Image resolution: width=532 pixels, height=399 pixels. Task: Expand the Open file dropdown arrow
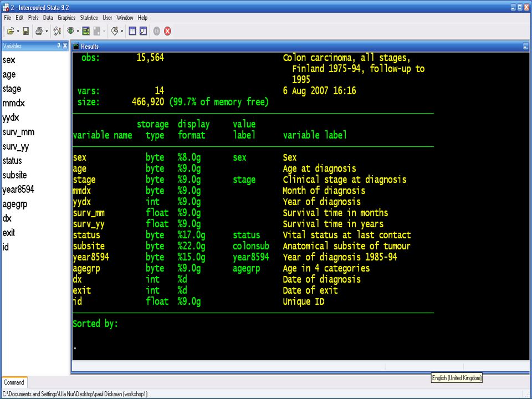click(x=18, y=31)
